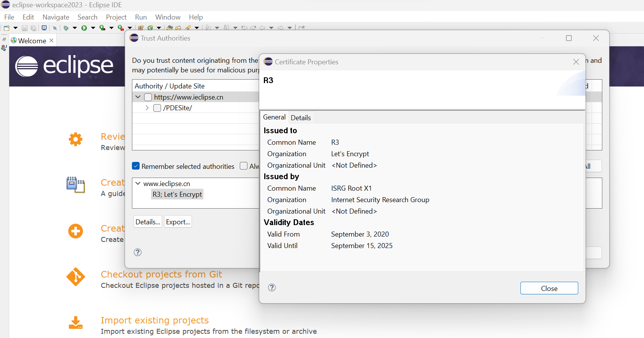Open the Search menu

point(88,17)
